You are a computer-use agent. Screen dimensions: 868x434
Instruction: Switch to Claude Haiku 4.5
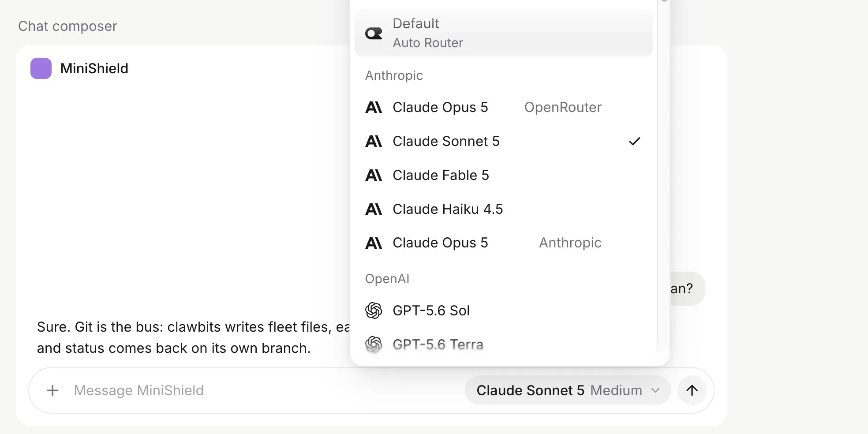[504, 209]
